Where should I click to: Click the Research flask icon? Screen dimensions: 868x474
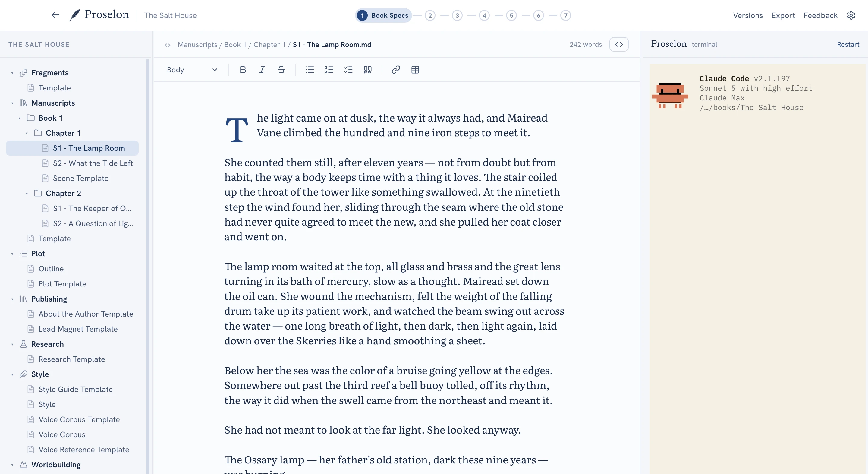pyautogui.click(x=23, y=344)
